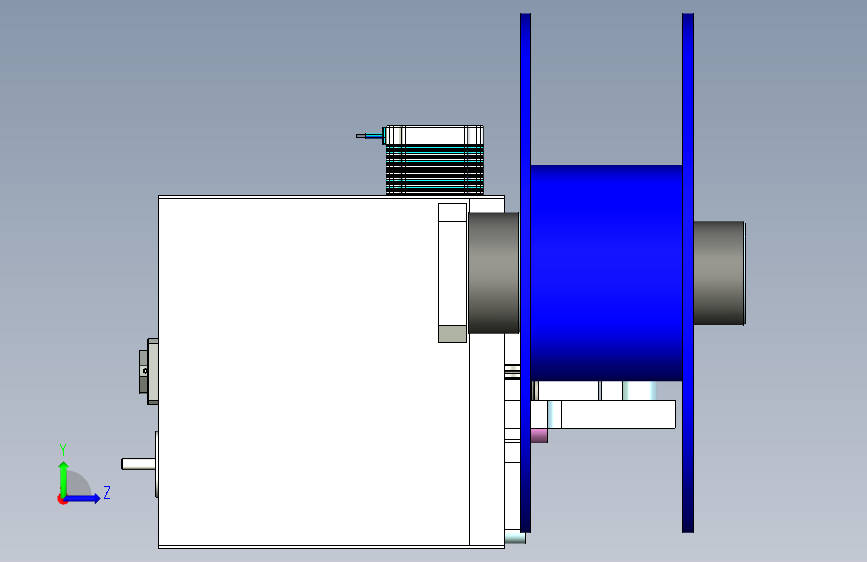Select the gray connector on housing's left side
Screen dimensions: 867x562
click(x=149, y=371)
